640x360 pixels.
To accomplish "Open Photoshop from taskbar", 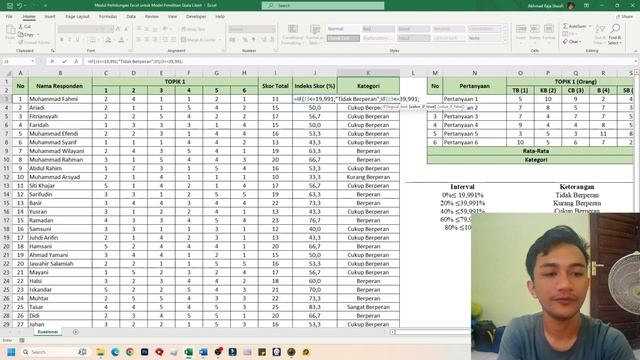I will click(x=144, y=352).
